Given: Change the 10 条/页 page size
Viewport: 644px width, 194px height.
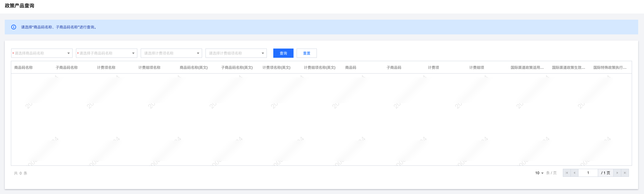Looking at the screenshot, I should tap(539, 173).
